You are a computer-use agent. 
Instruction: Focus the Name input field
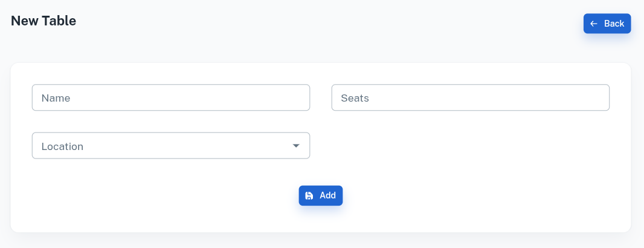tap(171, 97)
